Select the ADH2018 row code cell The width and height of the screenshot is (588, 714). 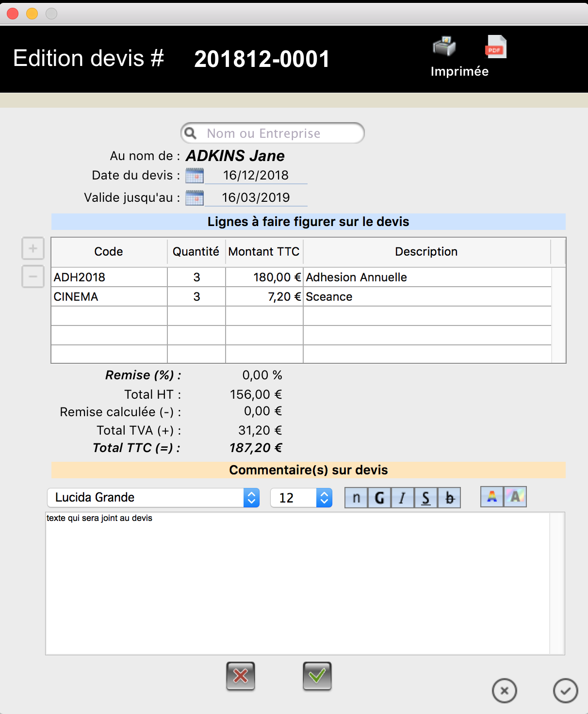(109, 277)
